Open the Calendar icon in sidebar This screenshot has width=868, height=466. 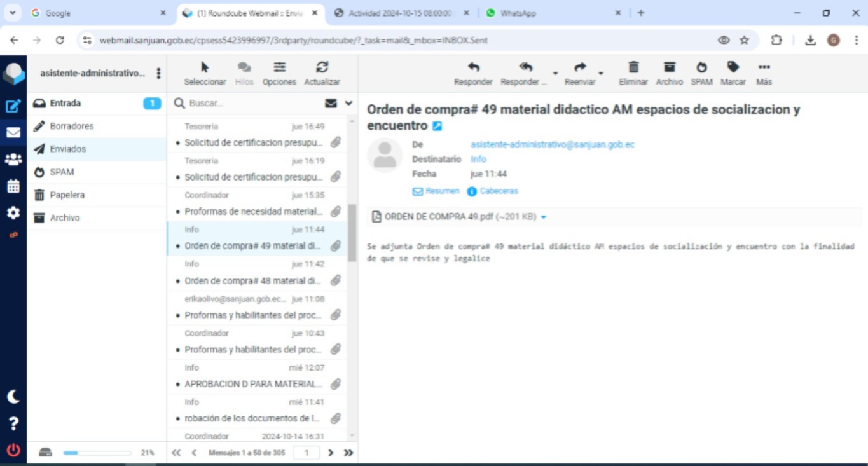[13, 186]
